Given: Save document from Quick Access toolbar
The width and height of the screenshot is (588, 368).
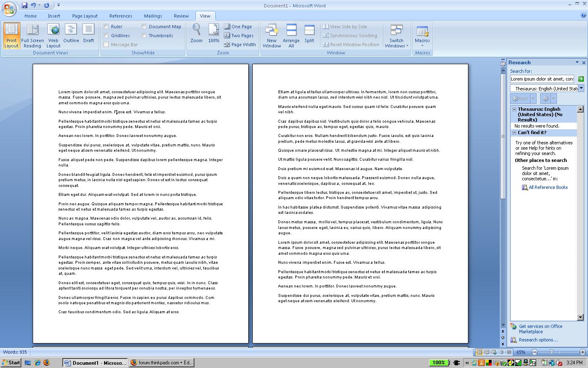Looking at the screenshot, I should tap(24, 5).
